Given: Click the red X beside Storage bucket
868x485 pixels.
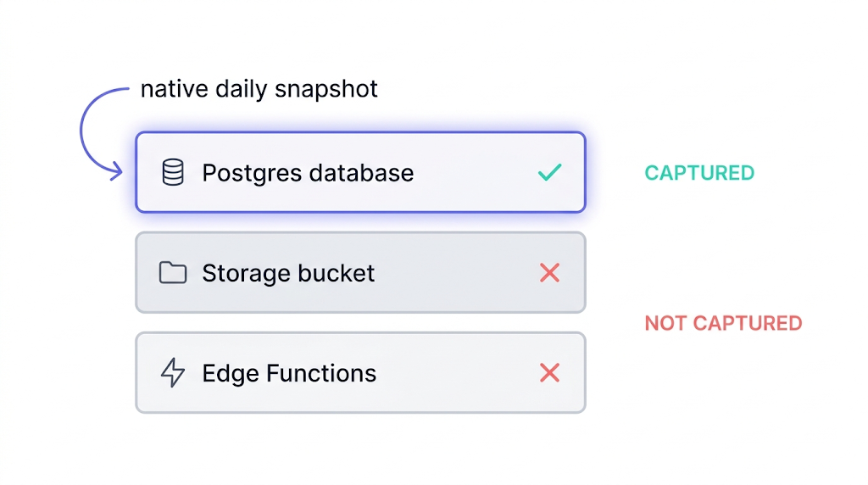Looking at the screenshot, I should pos(549,273).
